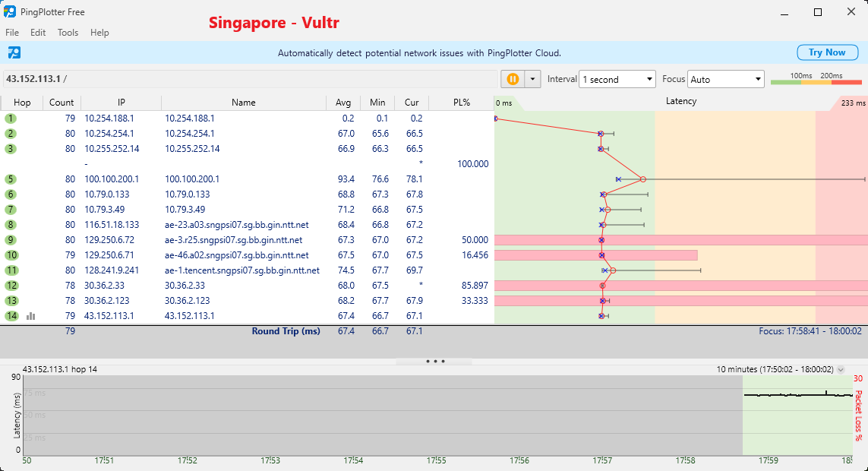Click packet loss value 100.000
868x471 pixels.
pyautogui.click(x=473, y=164)
